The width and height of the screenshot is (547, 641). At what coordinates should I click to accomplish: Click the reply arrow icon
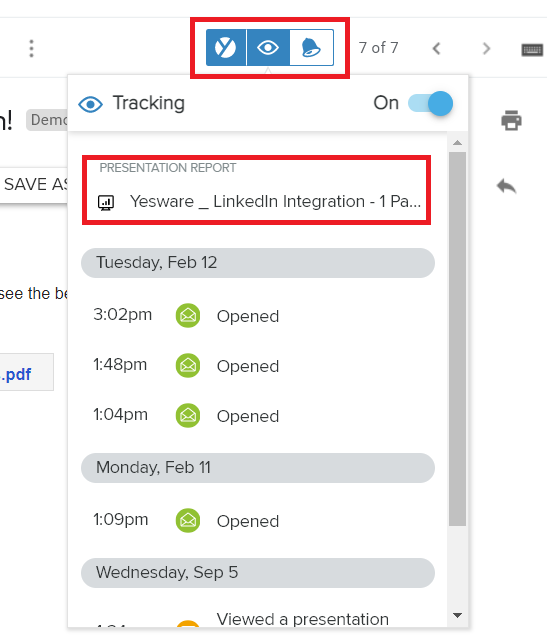[507, 186]
